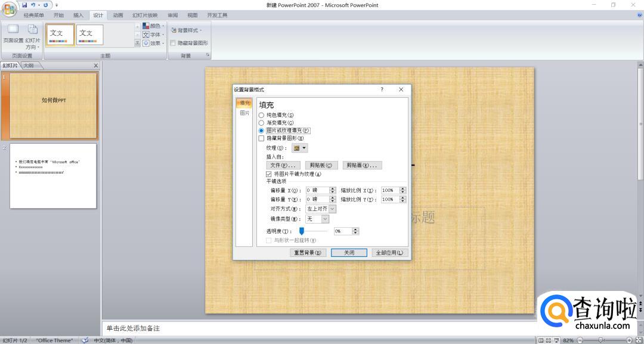The width and height of the screenshot is (644, 344).
Task: Toggle 将图片平铺为纹理 checkbox
Action: (268, 174)
